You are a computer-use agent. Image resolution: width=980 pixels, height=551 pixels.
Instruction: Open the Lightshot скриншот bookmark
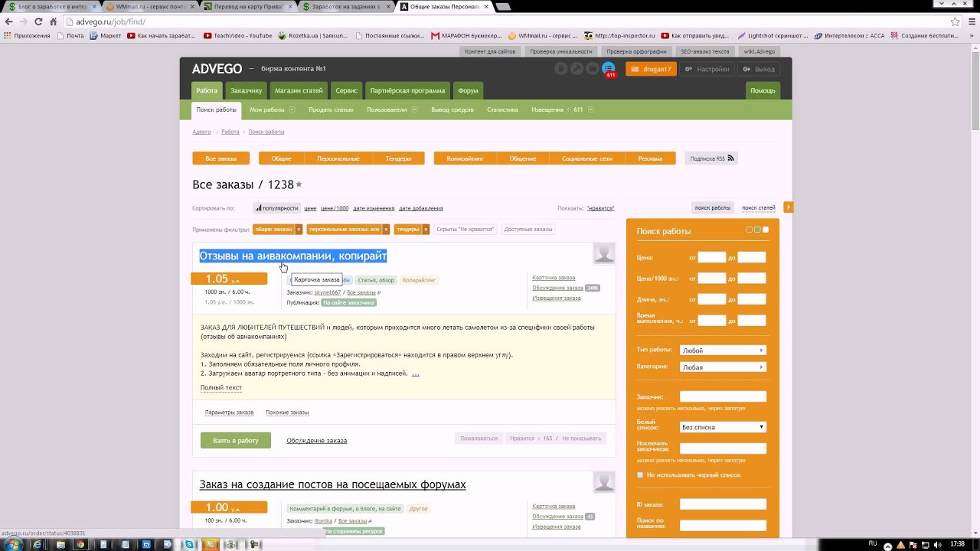point(773,35)
